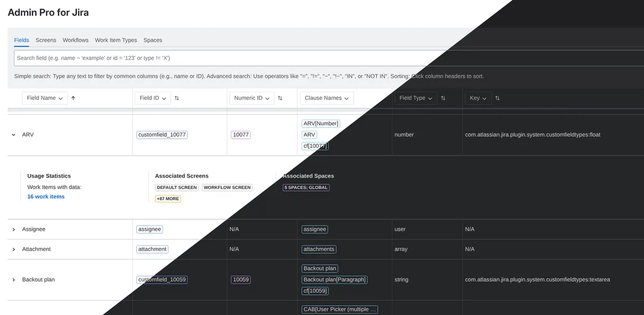Click the Attachment row's array field type
The height and width of the screenshot is (315, 644).
tap(401, 249)
